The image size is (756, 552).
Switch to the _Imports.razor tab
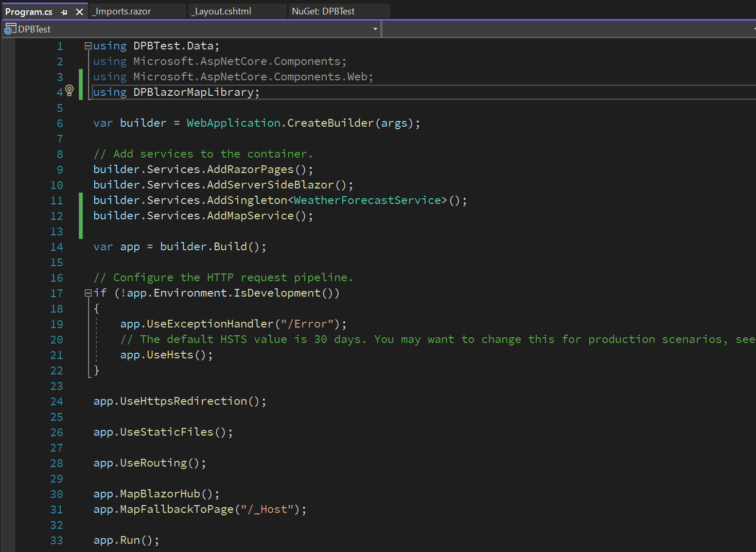coord(122,11)
